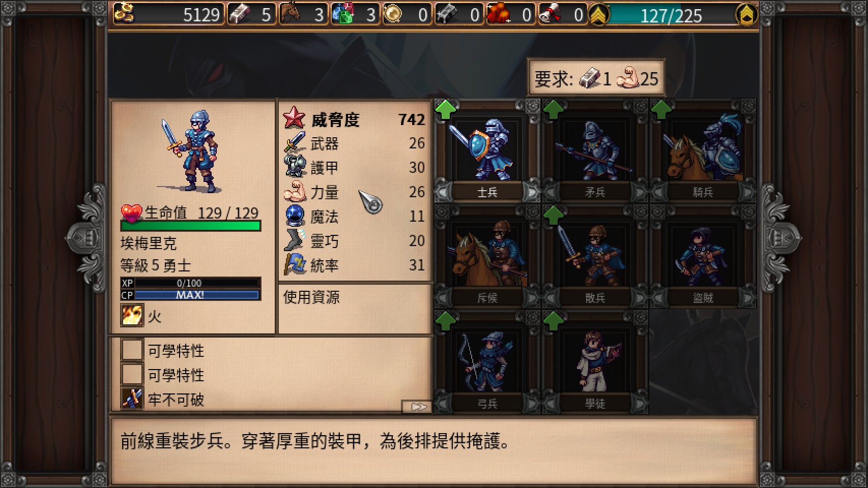Select the 盜賊 class card
The width and height of the screenshot is (868, 488).
tap(703, 257)
